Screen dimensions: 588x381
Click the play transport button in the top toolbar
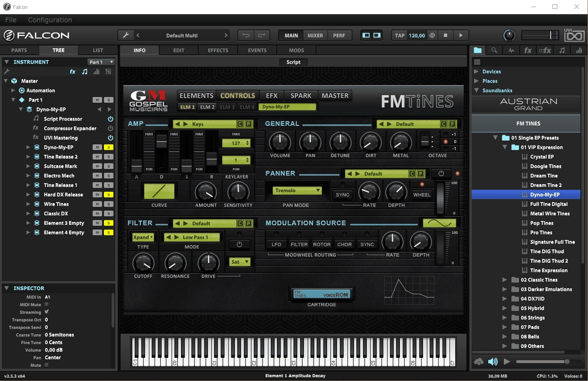(x=461, y=35)
